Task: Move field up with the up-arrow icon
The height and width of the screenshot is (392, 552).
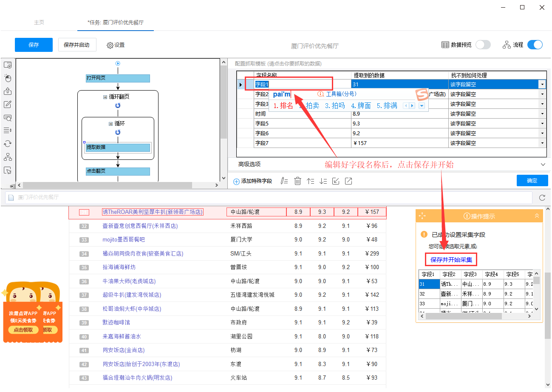Action: (311, 181)
